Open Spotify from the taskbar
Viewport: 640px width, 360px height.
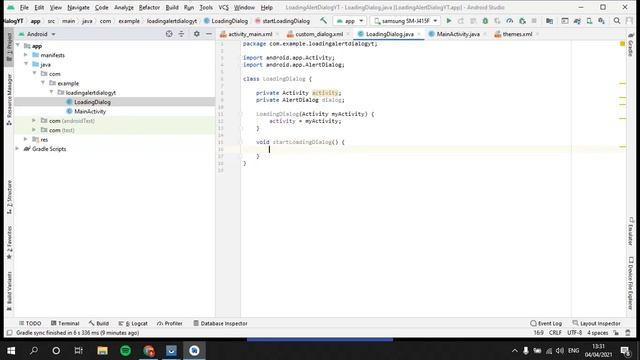click(x=125, y=350)
